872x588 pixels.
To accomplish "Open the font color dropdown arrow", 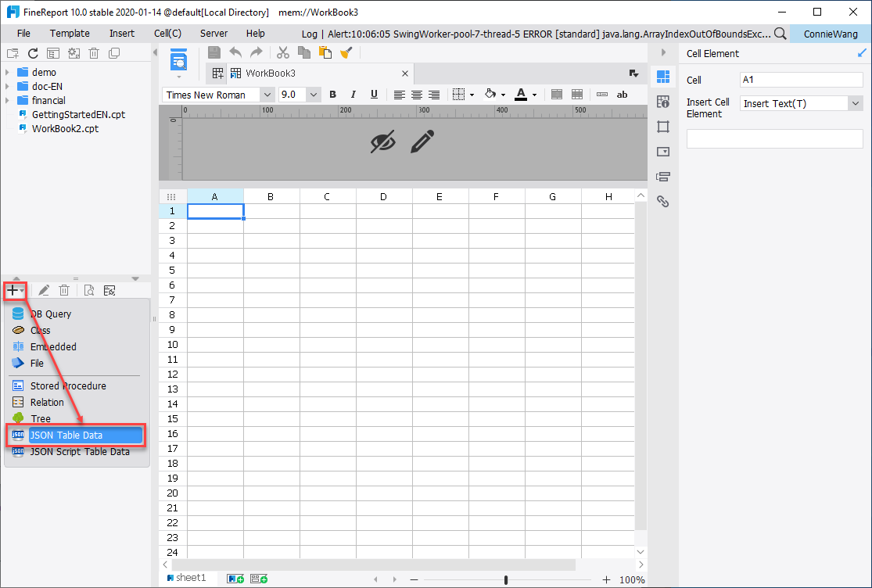I will [534, 95].
